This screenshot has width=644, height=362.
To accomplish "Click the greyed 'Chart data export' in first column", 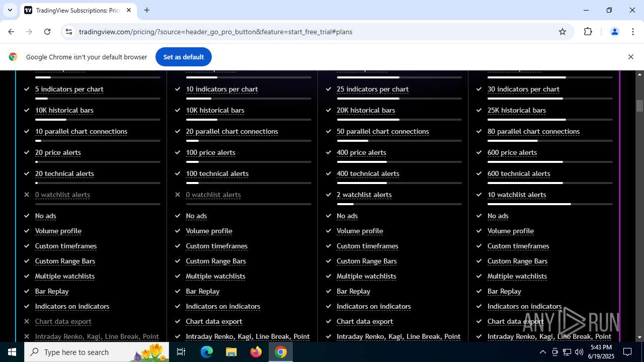I will [x=63, y=321].
